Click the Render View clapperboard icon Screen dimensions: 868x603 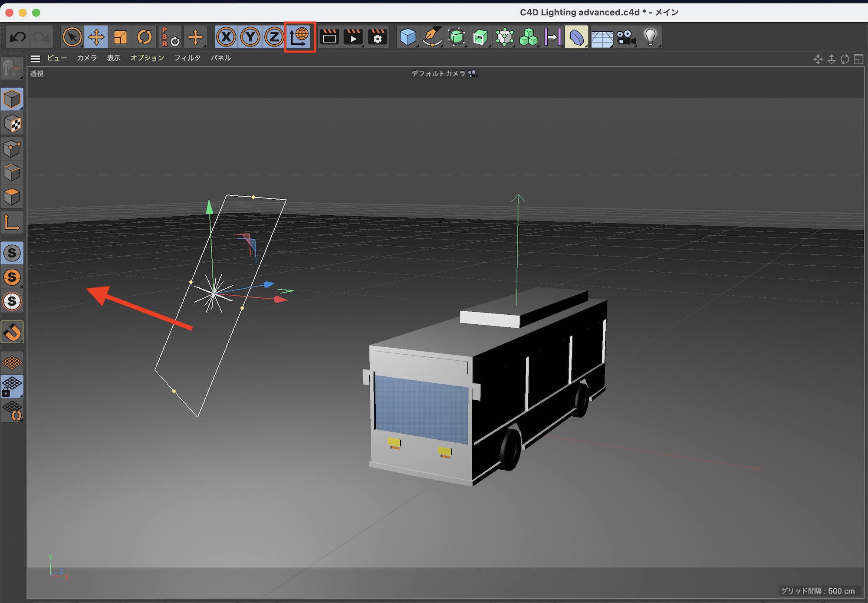click(x=329, y=37)
